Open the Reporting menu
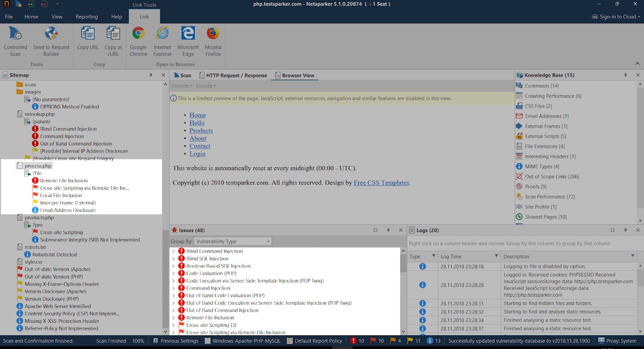Image resolution: width=644 pixels, height=349 pixels. 87,17
